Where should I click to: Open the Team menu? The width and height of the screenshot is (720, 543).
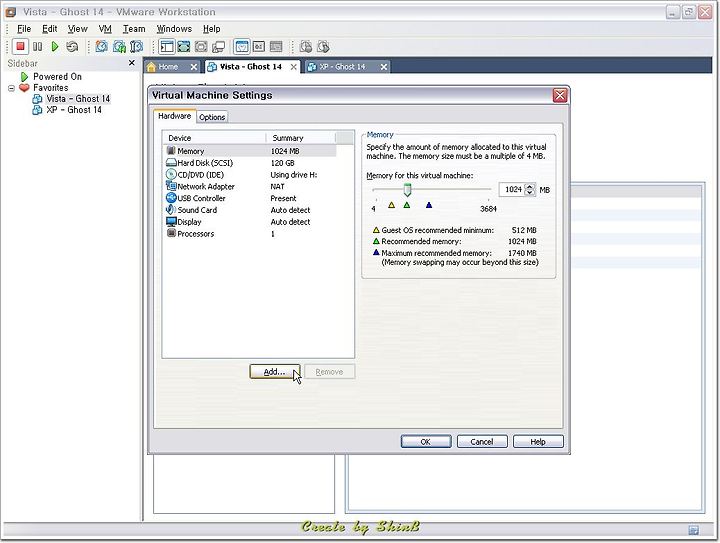134,29
